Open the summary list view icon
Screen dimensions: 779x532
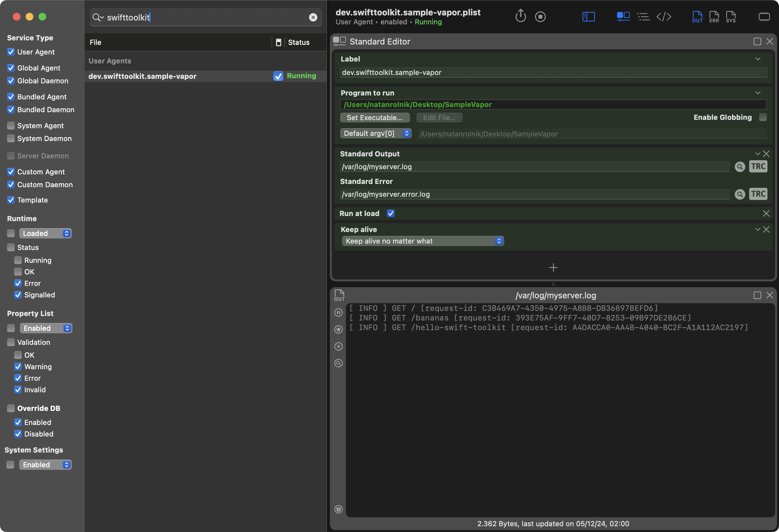(643, 16)
